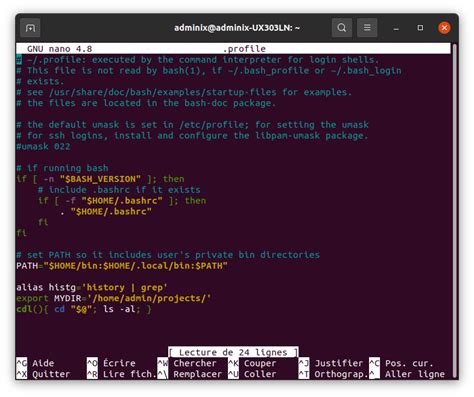Click the ^T Orthograp. shortcut

pos(333,374)
